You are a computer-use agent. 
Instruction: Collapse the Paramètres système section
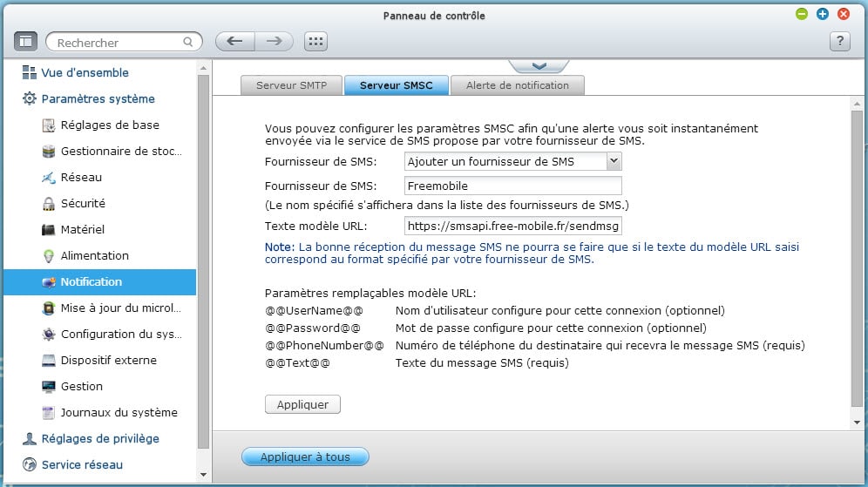98,99
